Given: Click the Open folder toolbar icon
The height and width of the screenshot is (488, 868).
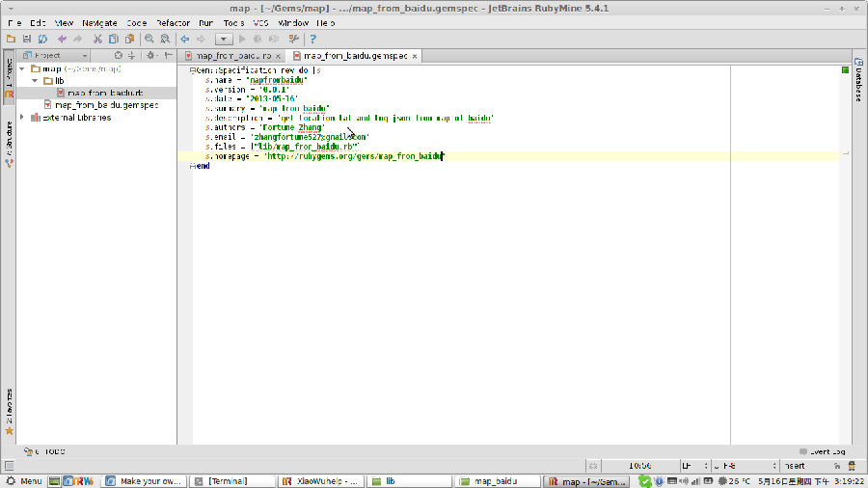Looking at the screenshot, I should tap(11, 39).
